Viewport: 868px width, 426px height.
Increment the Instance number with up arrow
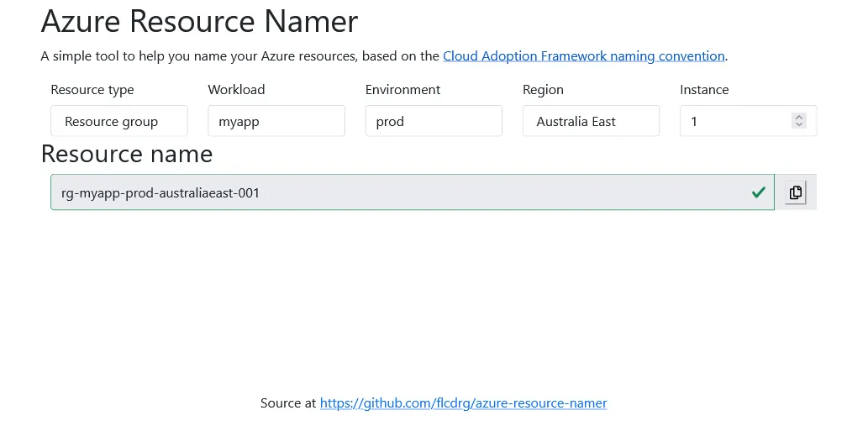pos(799,117)
